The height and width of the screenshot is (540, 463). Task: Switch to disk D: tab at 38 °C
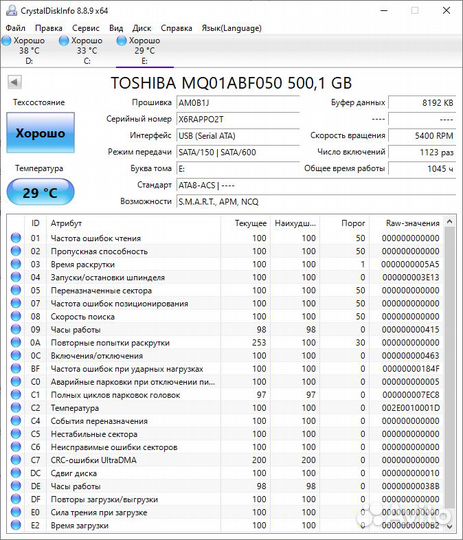click(x=29, y=50)
